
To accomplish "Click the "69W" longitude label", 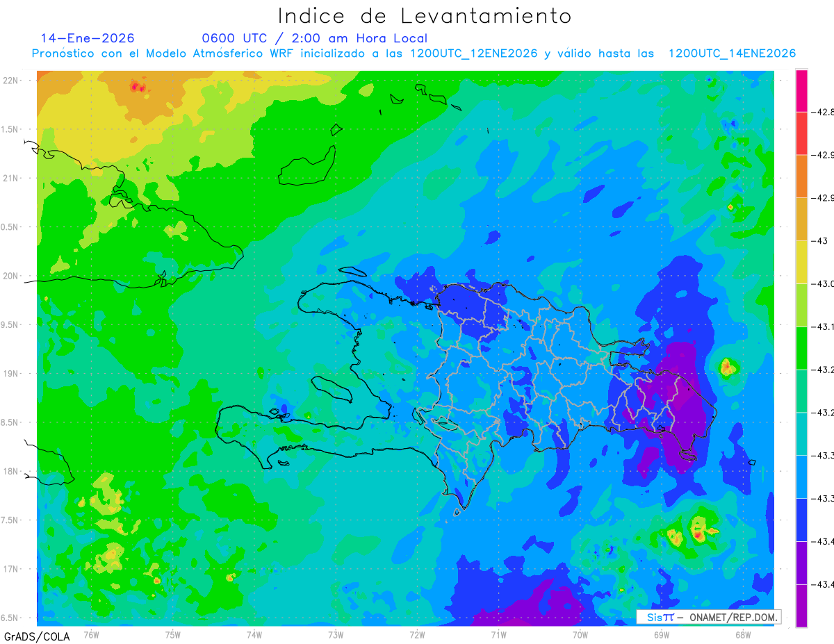I will (662, 635).
